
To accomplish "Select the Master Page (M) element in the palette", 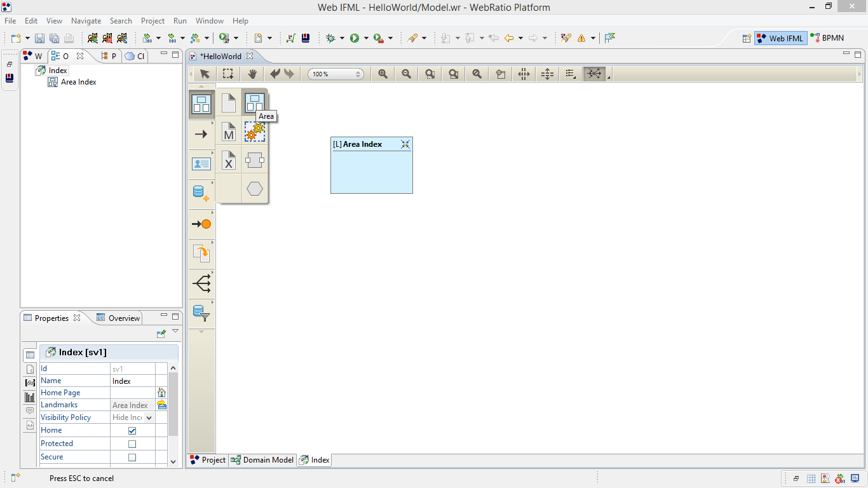I will coord(229,132).
